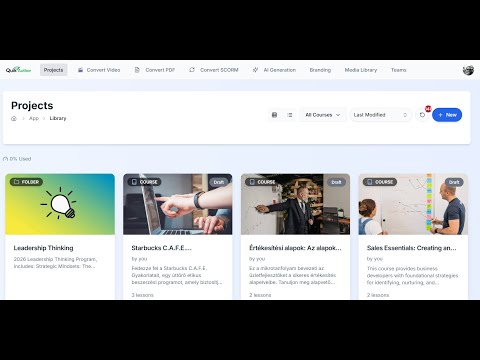
Task: Click the FOLDER badge on Leadership Thinking
Action: (26, 182)
